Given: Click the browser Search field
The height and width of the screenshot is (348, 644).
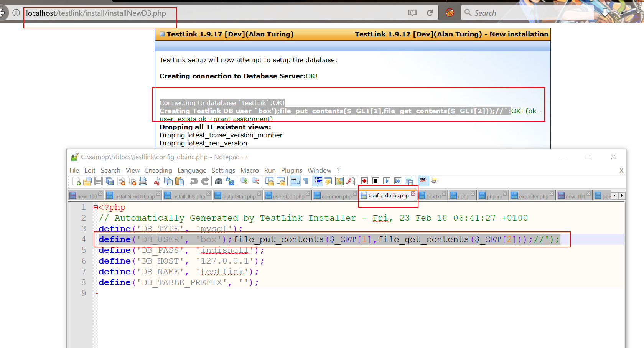Looking at the screenshot, I should click(527, 13).
